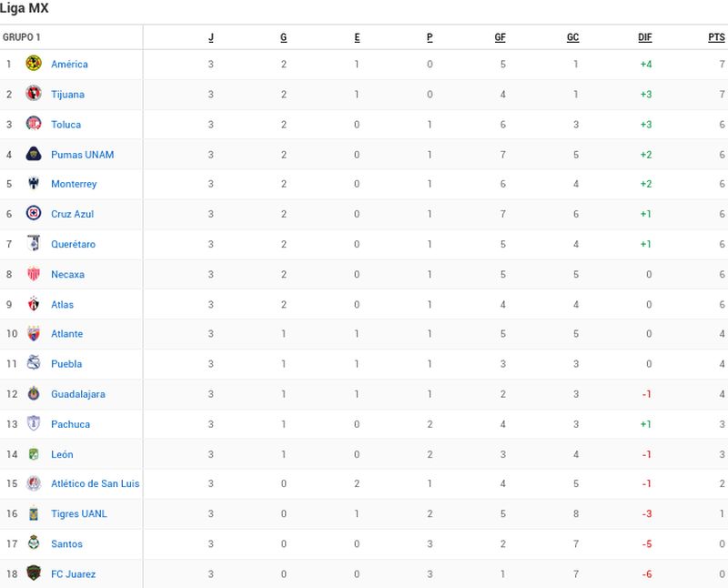Click the GRUPO 1 header label

click(21, 37)
